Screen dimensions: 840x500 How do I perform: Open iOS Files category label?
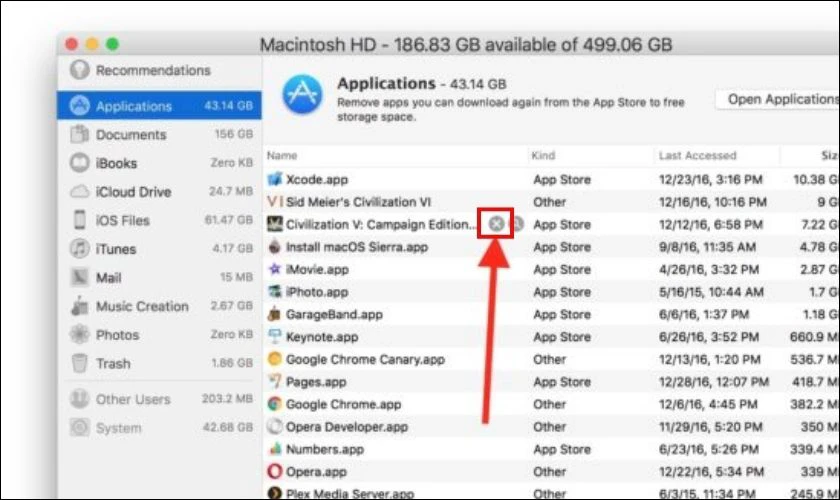tap(123, 220)
